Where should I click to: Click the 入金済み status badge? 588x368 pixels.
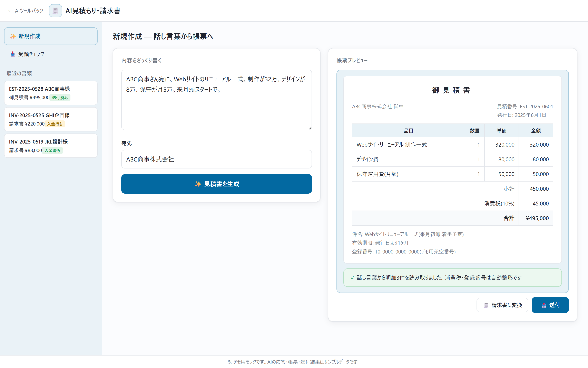click(52, 150)
